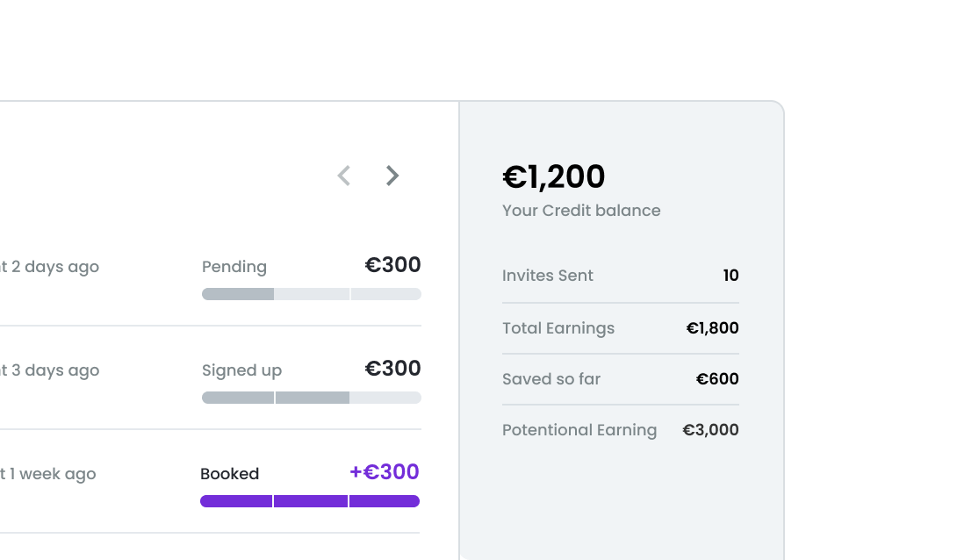
Task: Click the €300 amount for Pending
Action: click(x=392, y=265)
